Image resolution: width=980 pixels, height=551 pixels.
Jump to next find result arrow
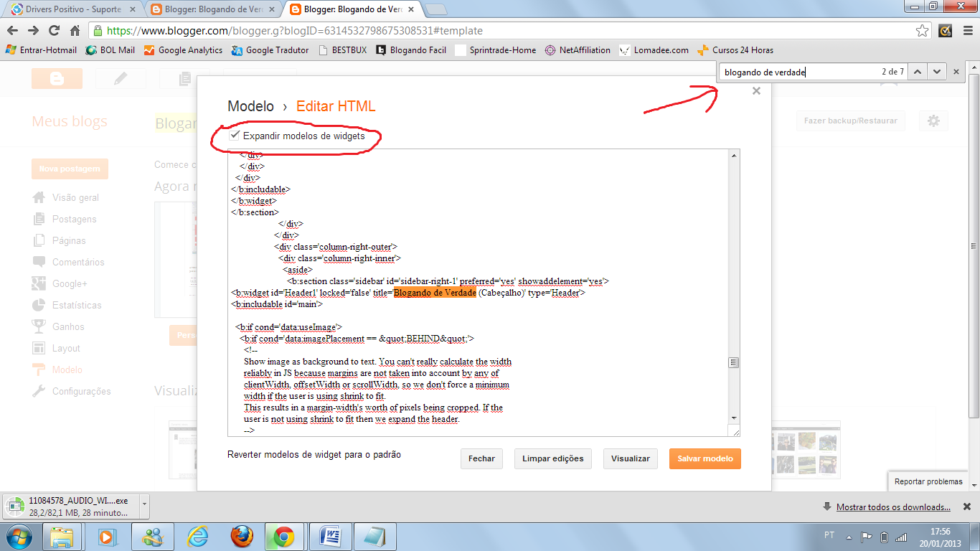[x=936, y=72]
